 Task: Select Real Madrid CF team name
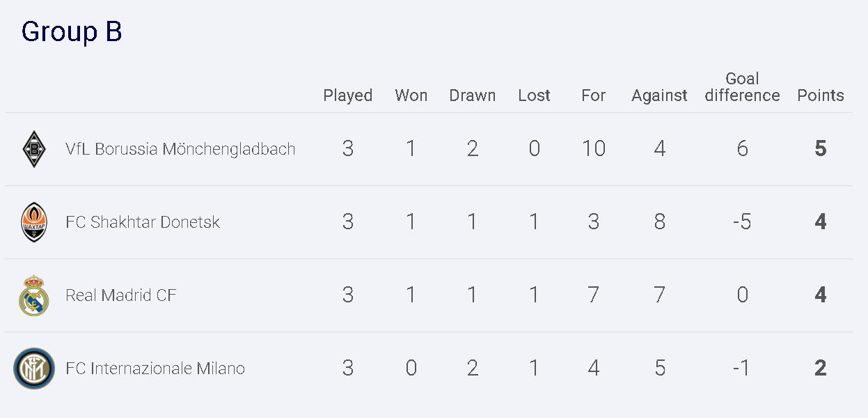(121, 295)
